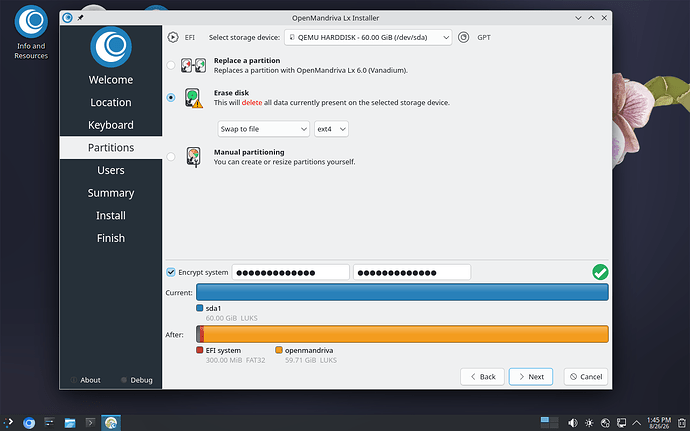This screenshot has width=690, height=431.
Task: Click the '59.71 GiB LUKS' size text
Action: pos(311,360)
